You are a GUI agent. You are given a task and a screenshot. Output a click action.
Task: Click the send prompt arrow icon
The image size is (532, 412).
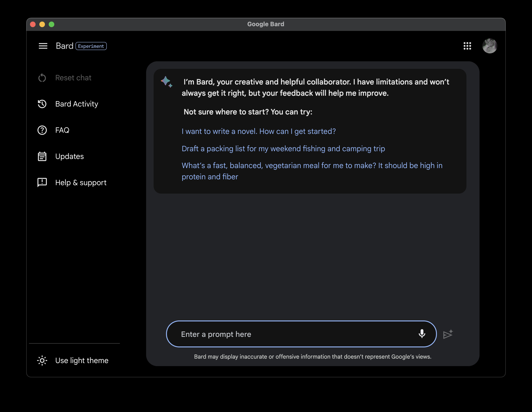coord(448,334)
